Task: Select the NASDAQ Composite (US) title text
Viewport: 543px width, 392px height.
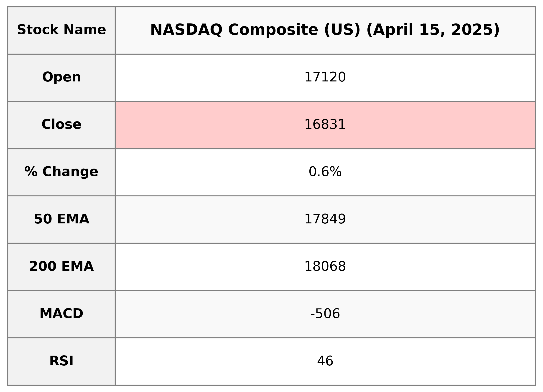Action: (x=255, y=30)
